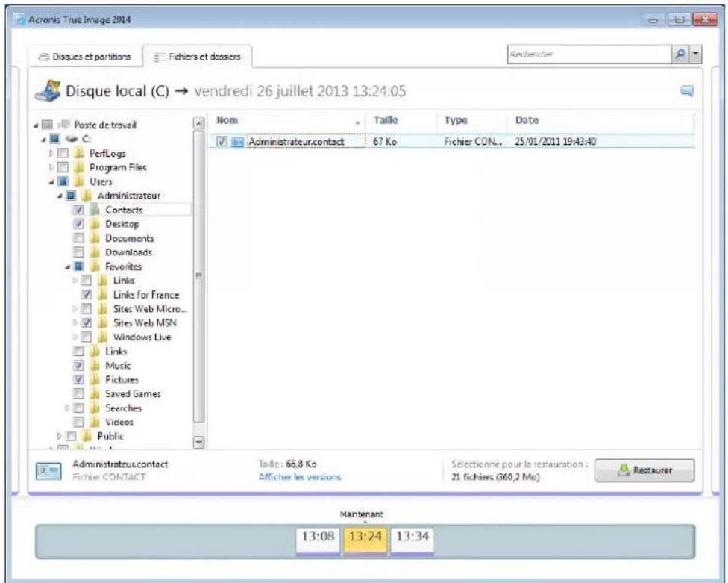Image resolution: width=728 pixels, height=583 pixels.
Task: Uncheck the Desktop folder checkbox
Action: (x=78, y=224)
